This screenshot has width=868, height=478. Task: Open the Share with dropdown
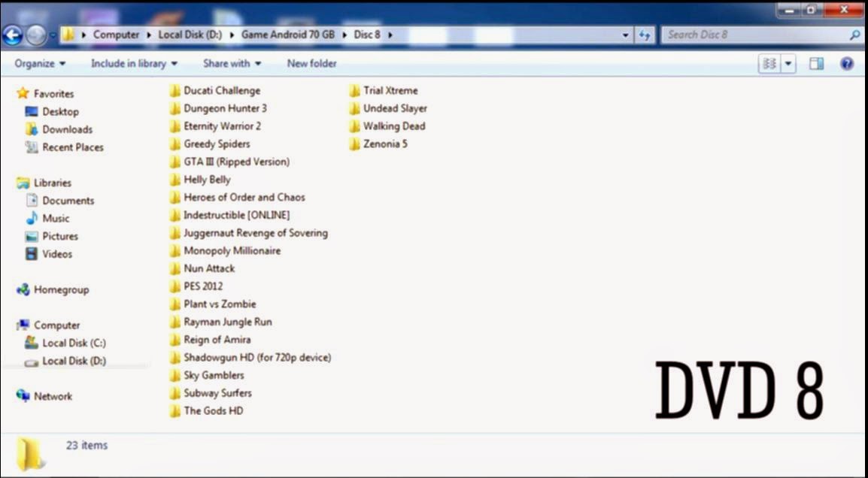[232, 64]
